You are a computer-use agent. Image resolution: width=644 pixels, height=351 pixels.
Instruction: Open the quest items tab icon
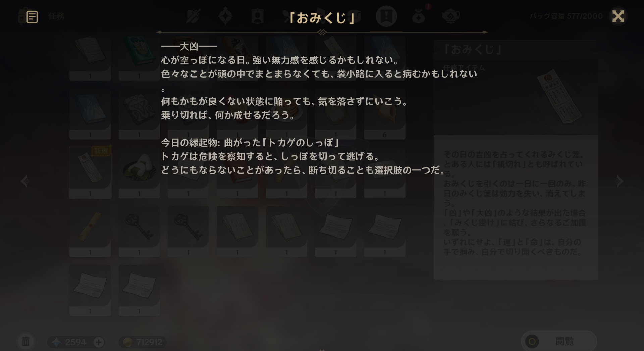tap(386, 16)
